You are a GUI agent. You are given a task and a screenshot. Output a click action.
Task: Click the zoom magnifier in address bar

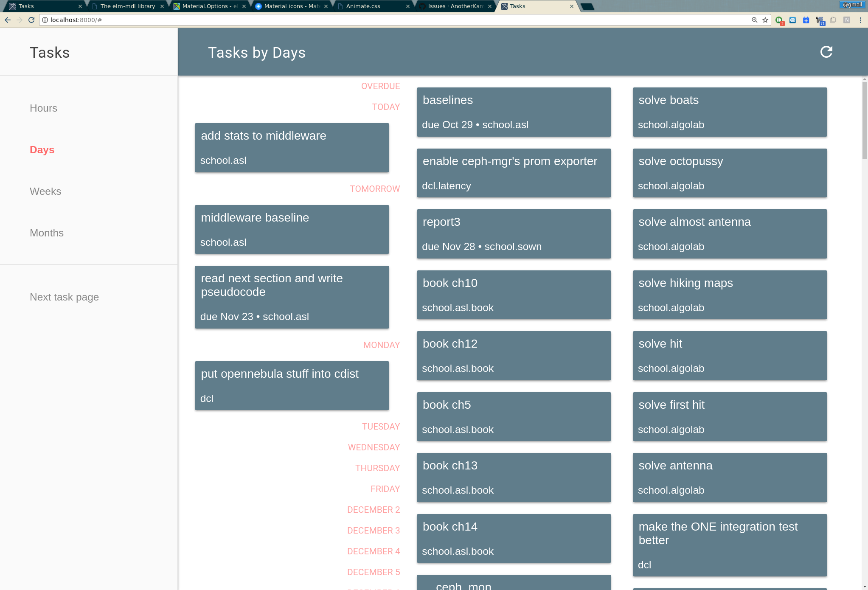754,20
